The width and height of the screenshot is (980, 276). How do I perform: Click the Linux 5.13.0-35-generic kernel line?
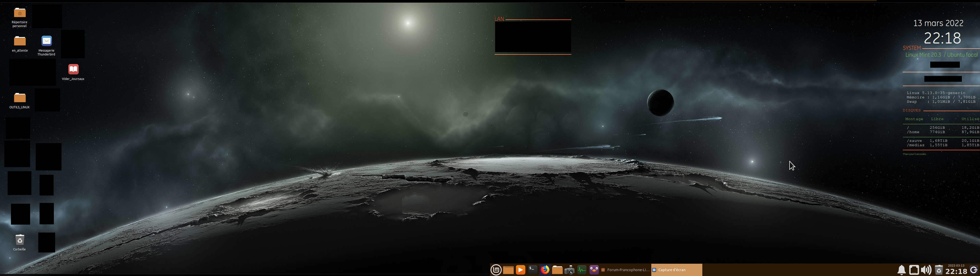click(936, 93)
